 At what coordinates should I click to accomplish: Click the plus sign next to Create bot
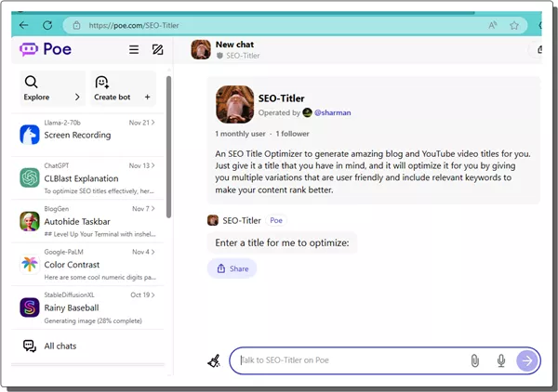(147, 97)
